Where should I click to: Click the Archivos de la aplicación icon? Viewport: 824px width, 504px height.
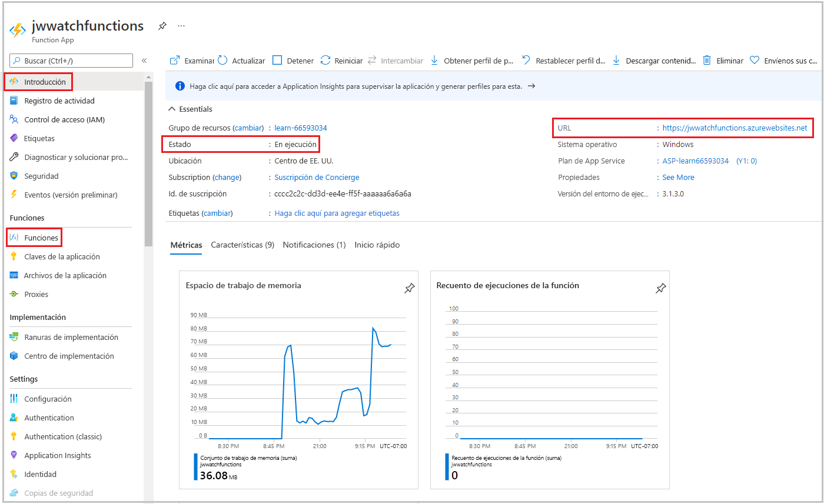tap(14, 276)
